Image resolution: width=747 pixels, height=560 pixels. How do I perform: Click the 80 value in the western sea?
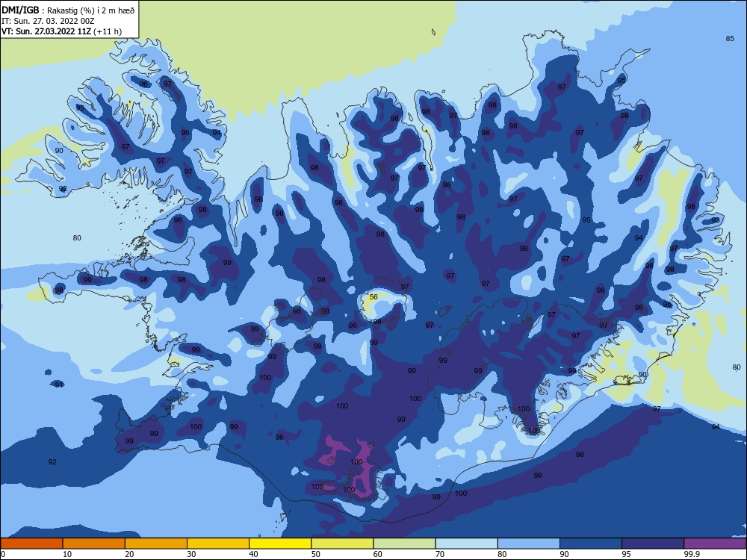point(77,237)
